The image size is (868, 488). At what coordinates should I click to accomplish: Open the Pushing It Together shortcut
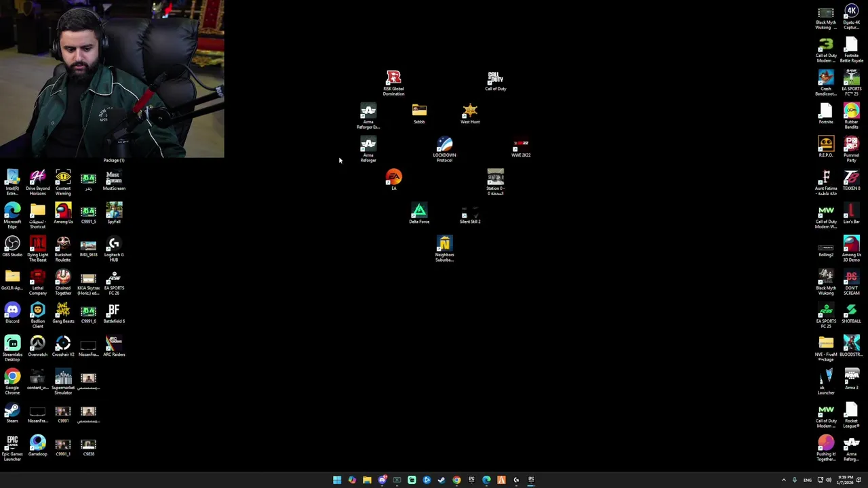coord(826,449)
